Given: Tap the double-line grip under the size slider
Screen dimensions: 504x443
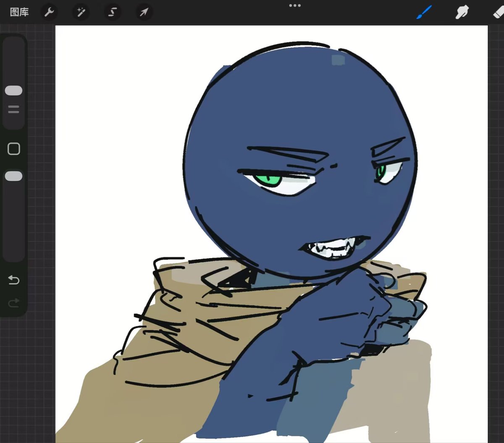Looking at the screenshot, I should 13,109.
